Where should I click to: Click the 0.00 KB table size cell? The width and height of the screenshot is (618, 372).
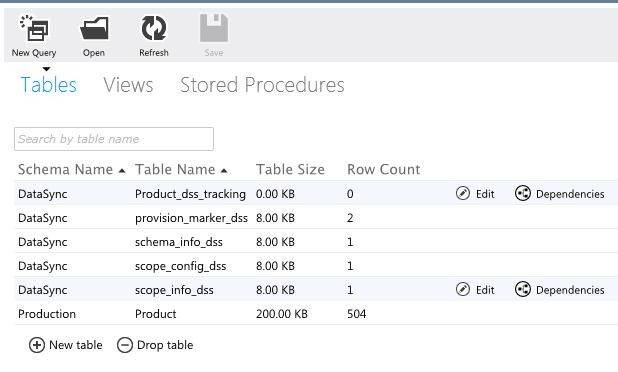coord(275,194)
